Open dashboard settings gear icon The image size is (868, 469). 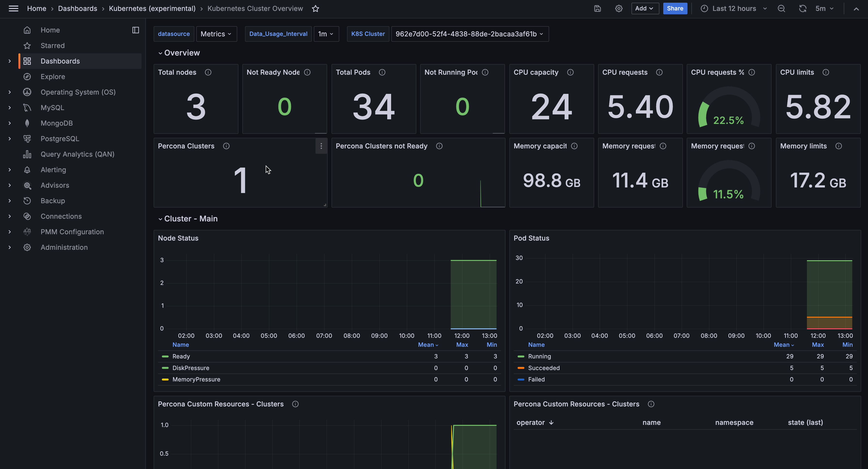[x=619, y=9]
